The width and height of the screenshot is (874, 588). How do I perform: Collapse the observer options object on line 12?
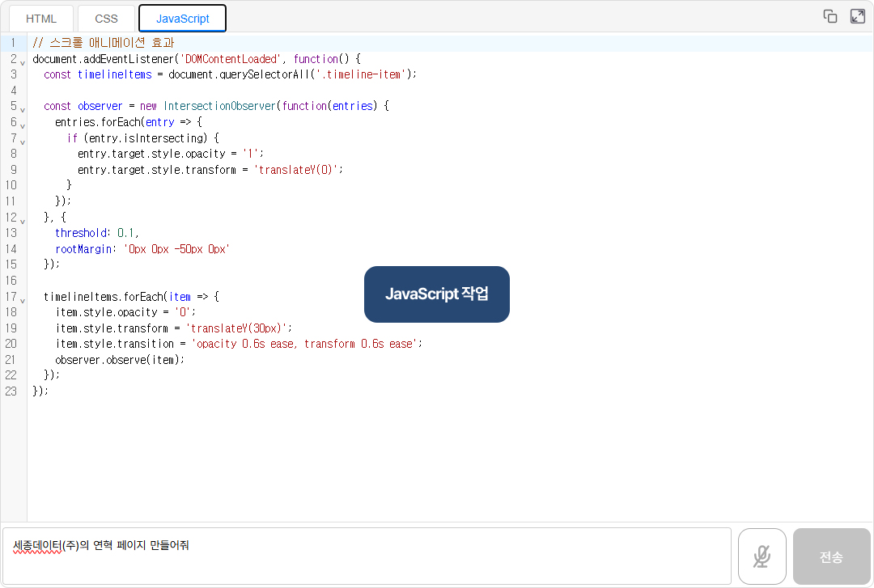[23, 220]
